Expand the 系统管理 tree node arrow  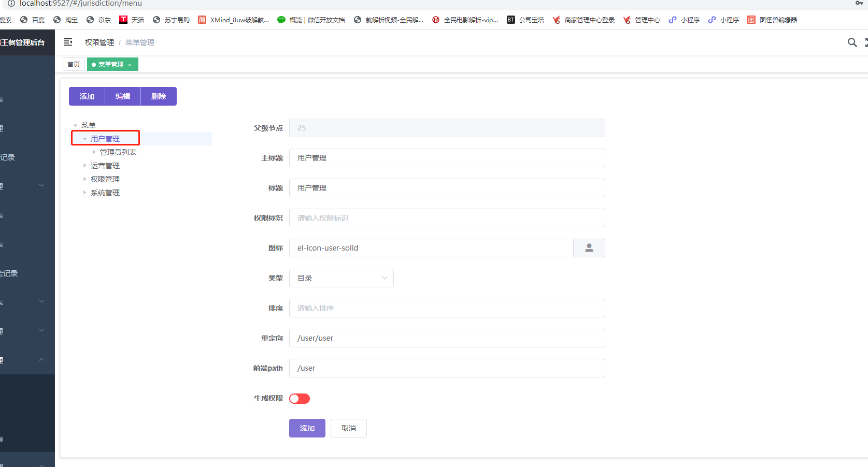(84, 193)
